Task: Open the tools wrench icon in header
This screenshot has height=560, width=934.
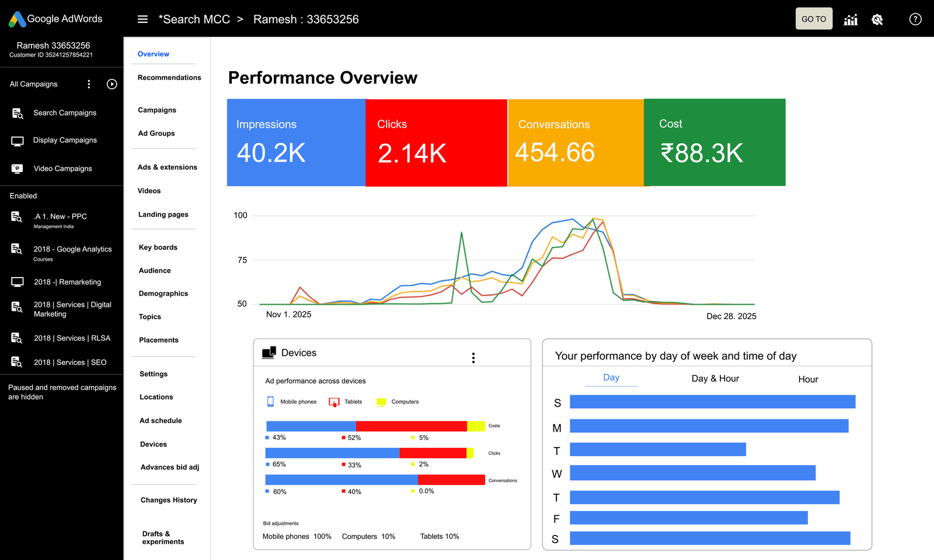Action: [x=877, y=19]
